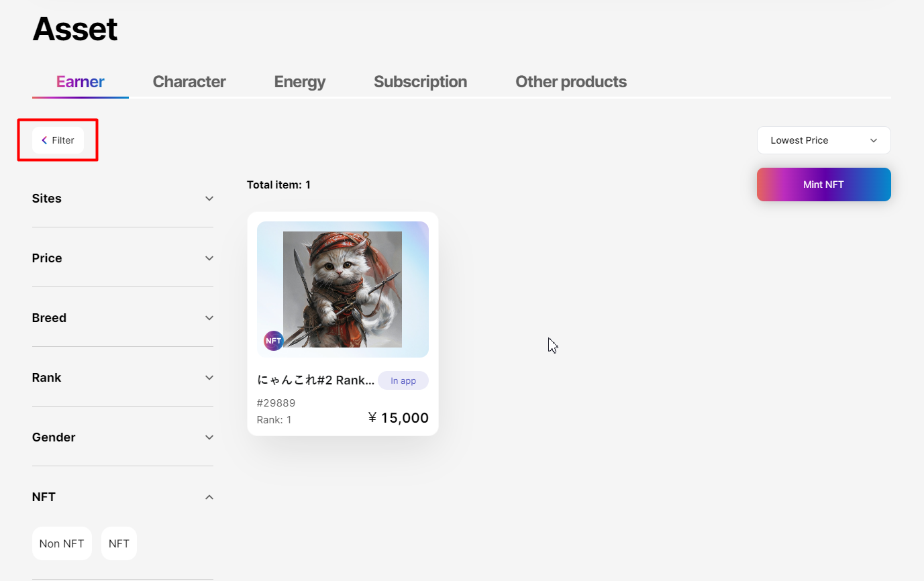This screenshot has height=581, width=924.
Task: Toggle the Non NFT filter chip
Action: [x=62, y=543]
